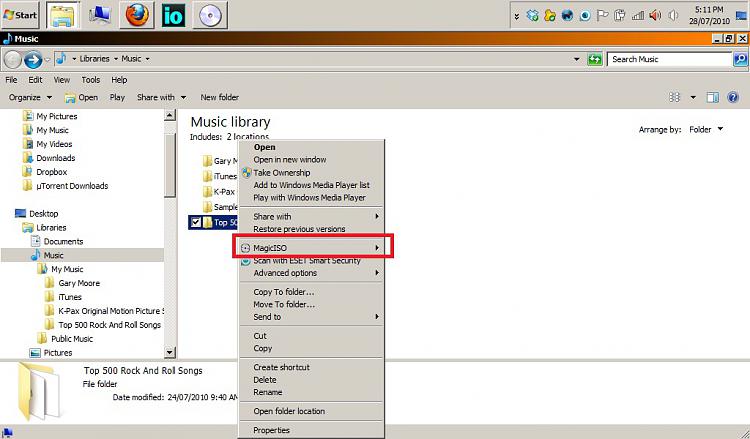Open the Share with toolbar dropdown
The width and height of the screenshot is (750, 439).
point(161,98)
